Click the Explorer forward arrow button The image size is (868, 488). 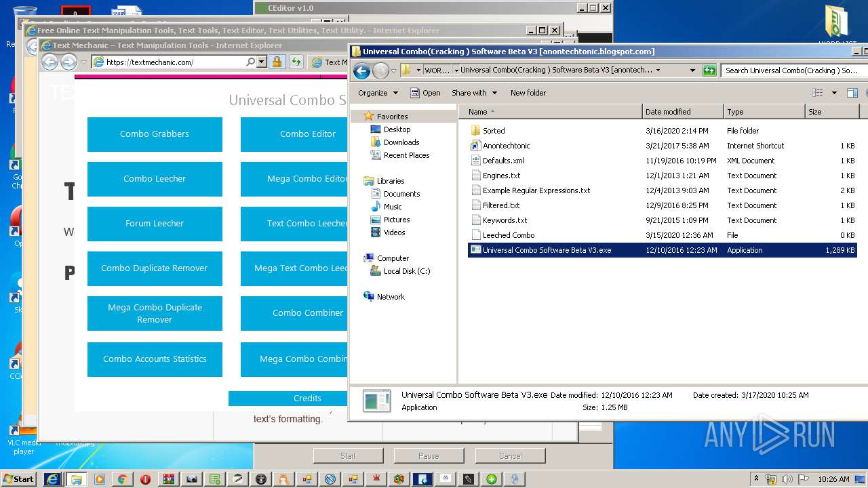tap(380, 70)
